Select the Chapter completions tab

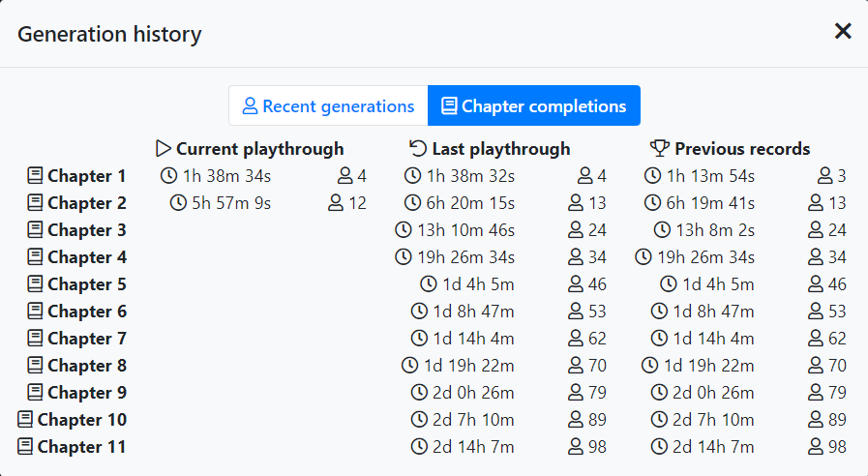534,105
